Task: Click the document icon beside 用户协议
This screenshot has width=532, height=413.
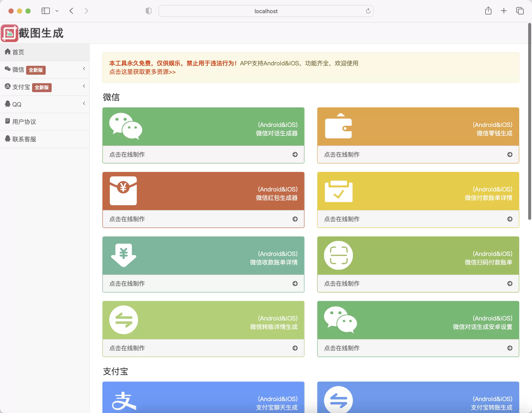Action: [x=8, y=121]
